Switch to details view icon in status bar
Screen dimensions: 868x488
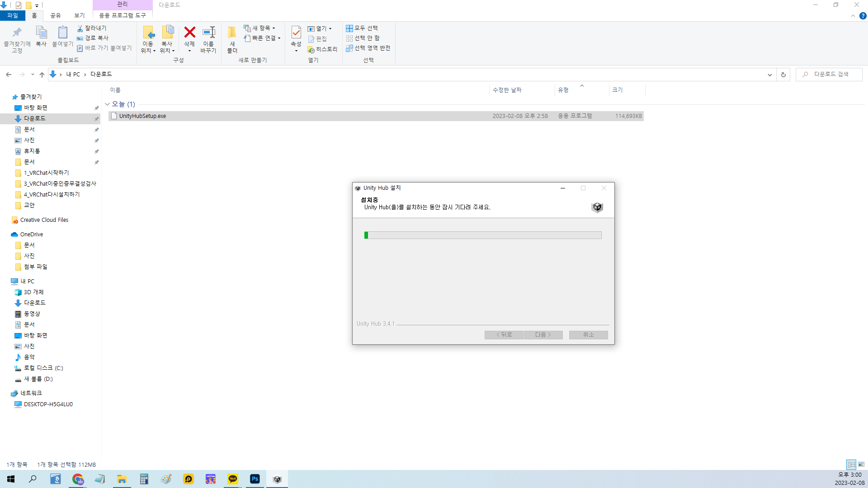pos(851,465)
